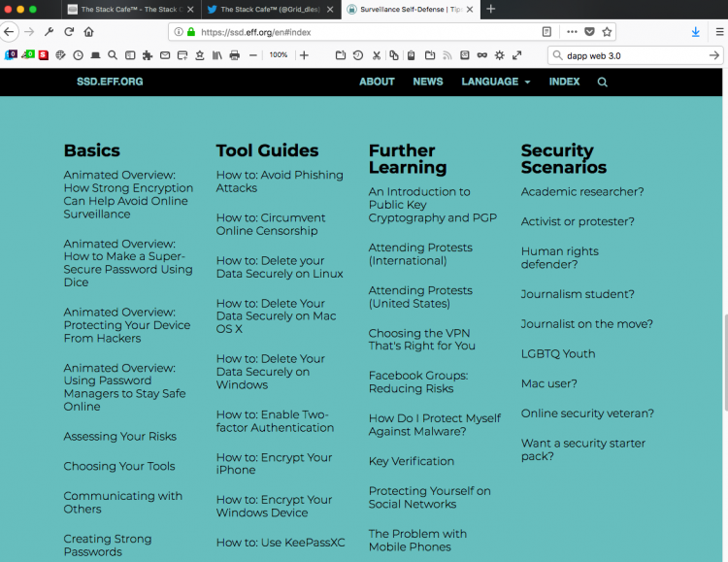
Task: Search the site with the SSD search icon
Action: point(602,83)
